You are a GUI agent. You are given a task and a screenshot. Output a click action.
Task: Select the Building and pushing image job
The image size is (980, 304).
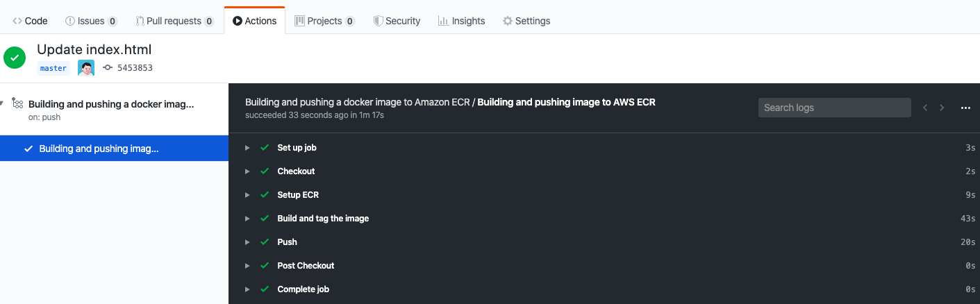tap(114, 149)
